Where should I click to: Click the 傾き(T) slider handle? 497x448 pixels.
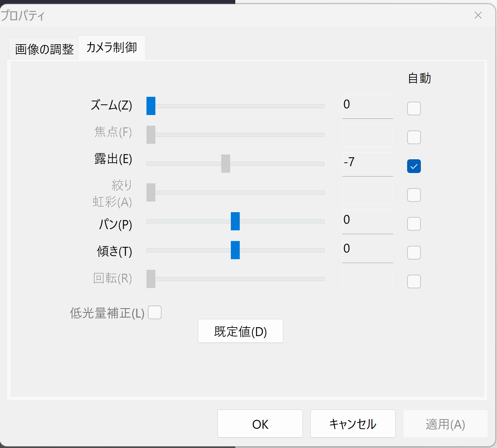235,250
